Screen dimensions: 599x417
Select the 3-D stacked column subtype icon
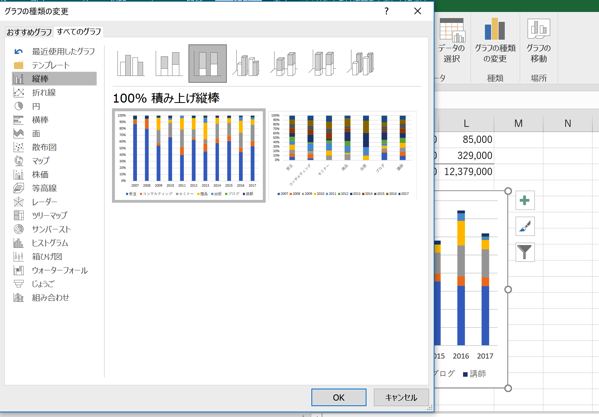(x=285, y=64)
